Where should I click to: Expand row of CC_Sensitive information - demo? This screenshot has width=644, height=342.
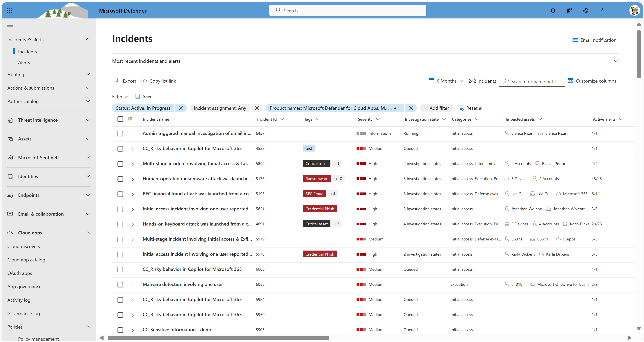click(x=132, y=330)
